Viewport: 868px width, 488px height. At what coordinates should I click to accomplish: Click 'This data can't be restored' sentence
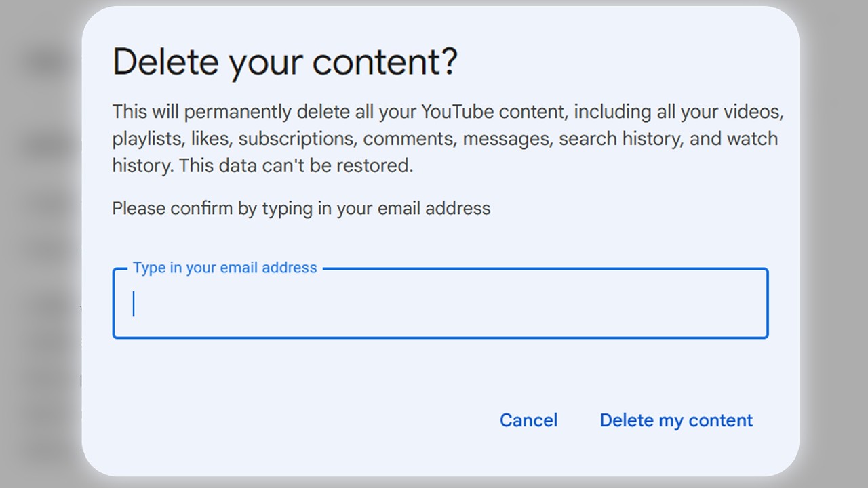tap(296, 165)
